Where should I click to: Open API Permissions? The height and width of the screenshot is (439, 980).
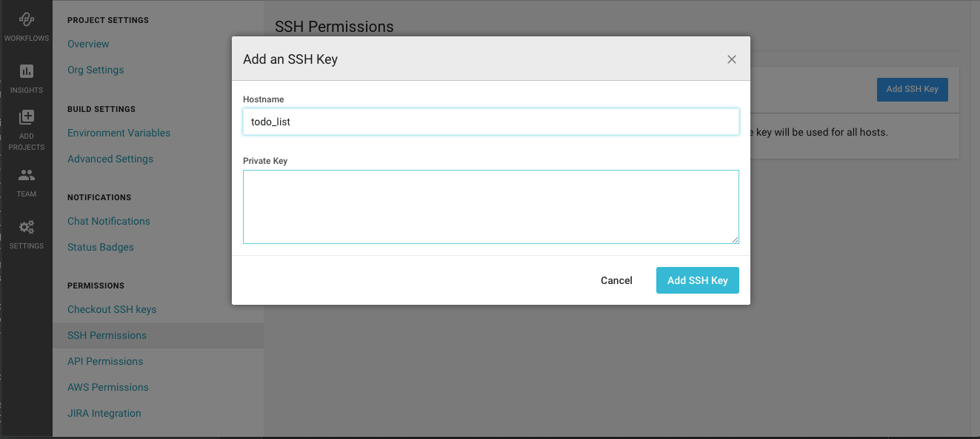[105, 360]
